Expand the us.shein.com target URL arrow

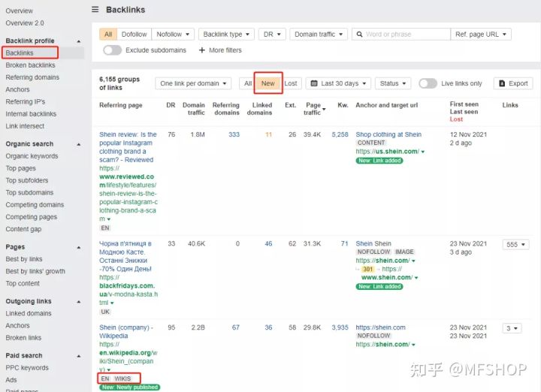click(x=423, y=152)
